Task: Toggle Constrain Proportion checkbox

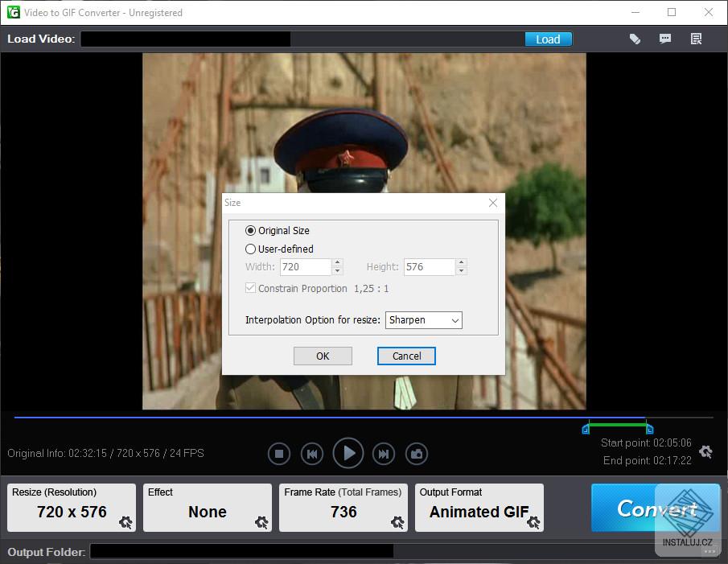Action: point(250,288)
